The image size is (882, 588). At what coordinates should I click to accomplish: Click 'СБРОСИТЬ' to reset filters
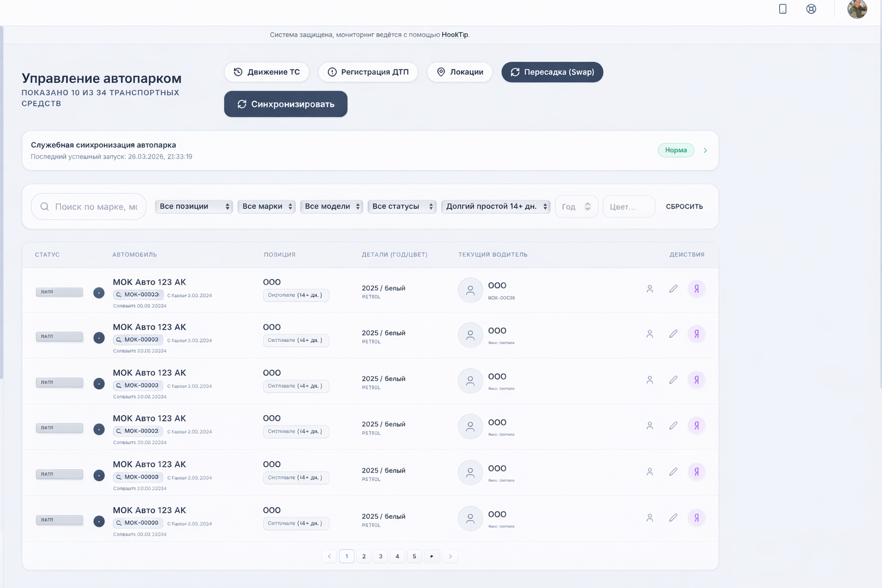(x=684, y=207)
